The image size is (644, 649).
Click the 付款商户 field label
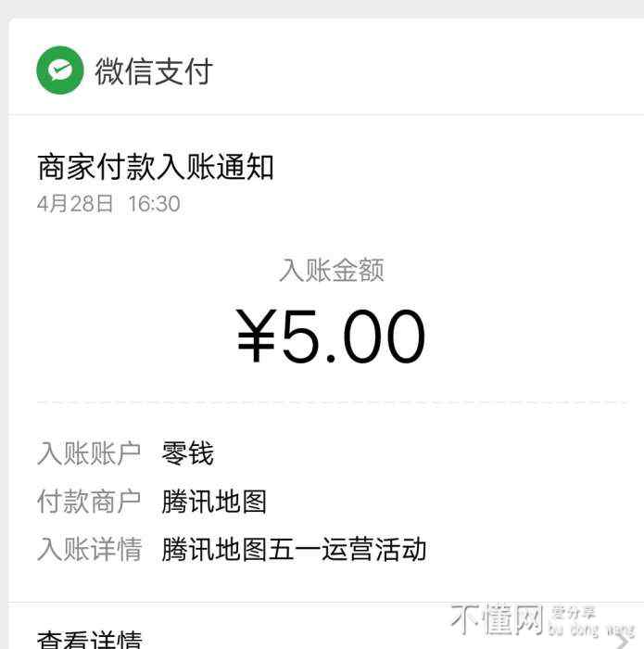[x=89, y=502]
